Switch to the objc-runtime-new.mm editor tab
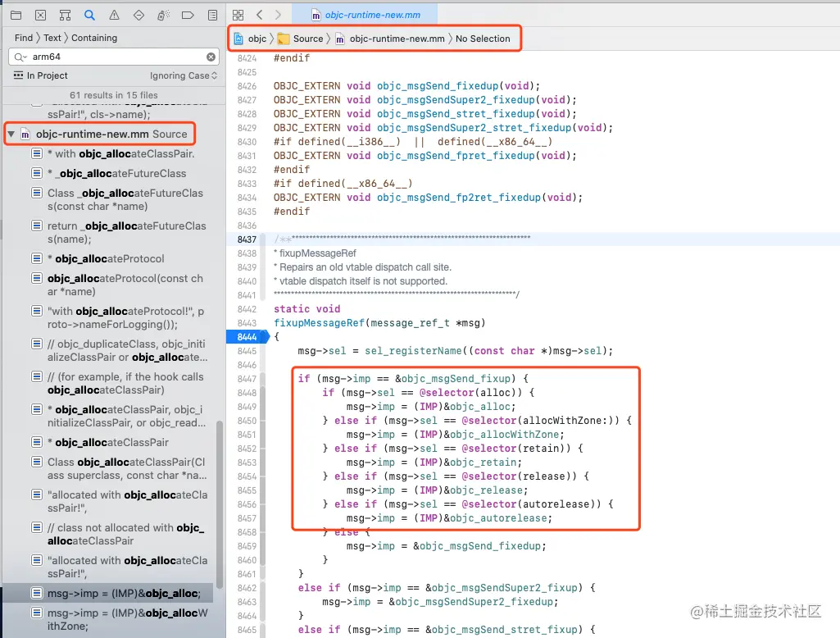This screenshot has height=638, width=840. pos(366,15)
